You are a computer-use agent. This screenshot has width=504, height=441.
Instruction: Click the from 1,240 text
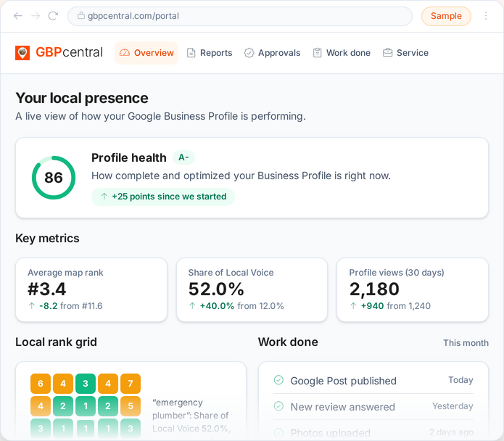[x=409, y=305]
